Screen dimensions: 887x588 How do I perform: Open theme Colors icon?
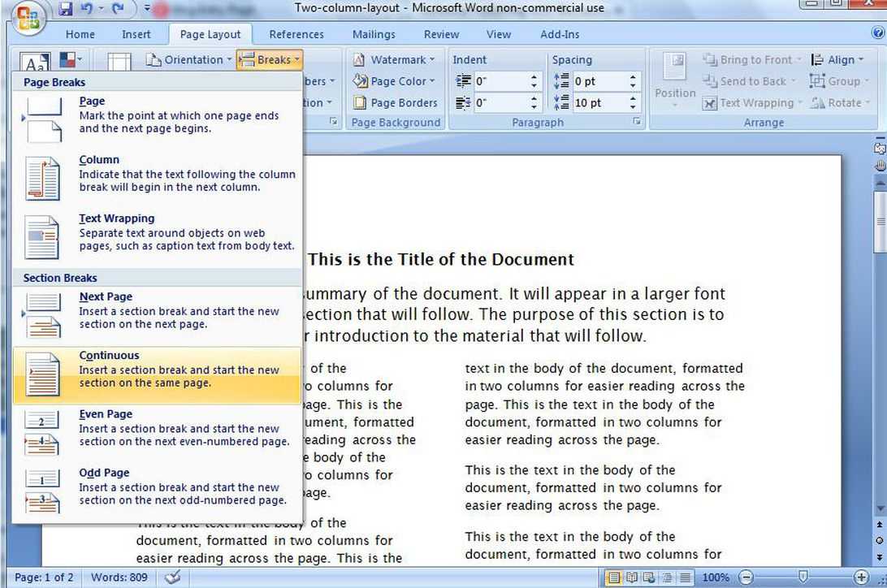tap(68, 59)
